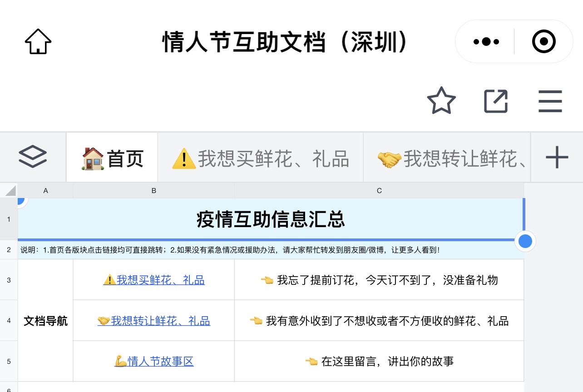Open the three-dots more options menu
Viewport: 583px width, 392px height.
pyautogui.click(x=486, y=42)
